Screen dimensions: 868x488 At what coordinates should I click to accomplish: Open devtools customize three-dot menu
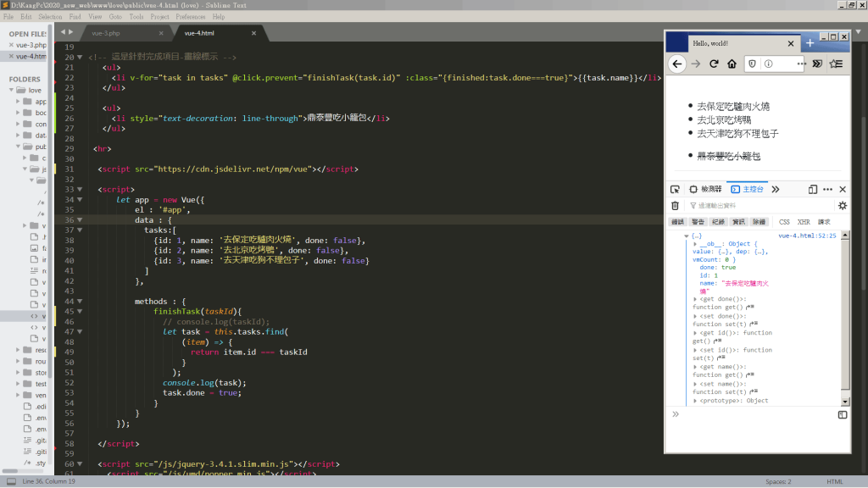pyautogui.click(x=827, y=189)
